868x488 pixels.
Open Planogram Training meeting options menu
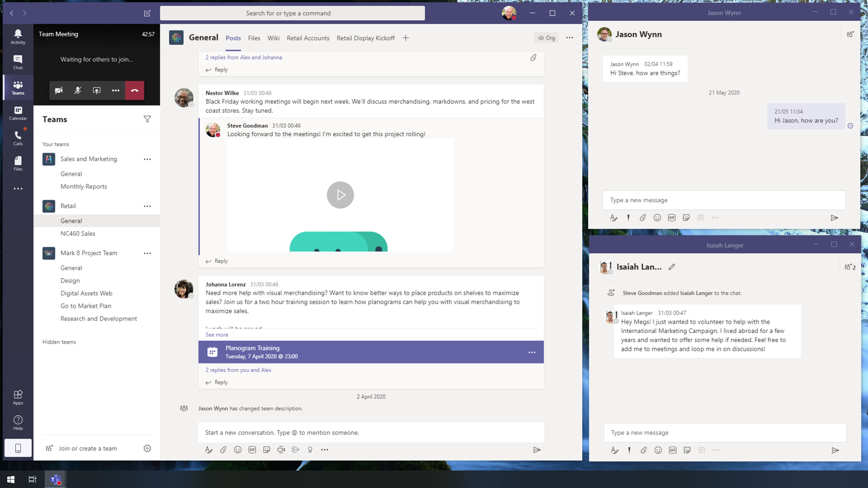point(532,352)
